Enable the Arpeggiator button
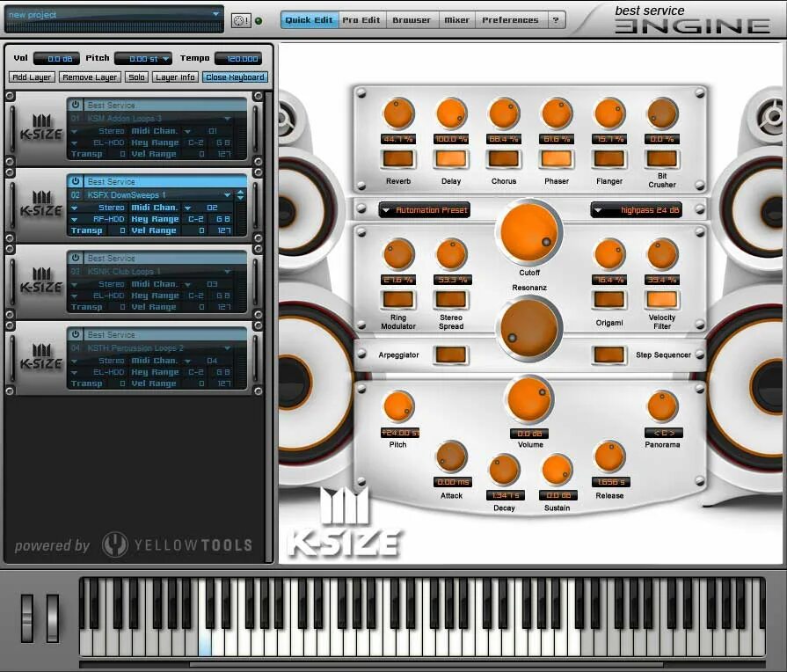The height and width of the screenshot is (672, 787). coord(451,355)
